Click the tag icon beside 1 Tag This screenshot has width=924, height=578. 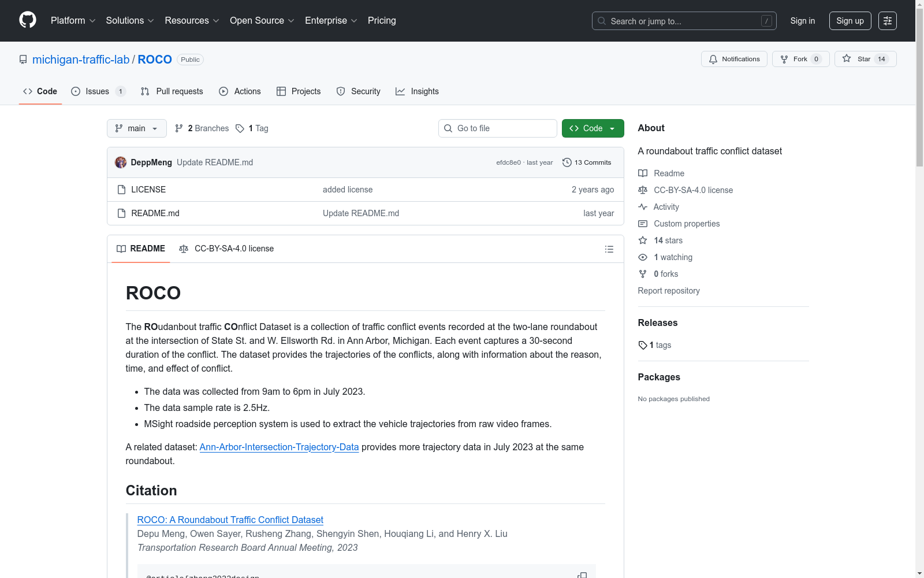click(240, 128)
